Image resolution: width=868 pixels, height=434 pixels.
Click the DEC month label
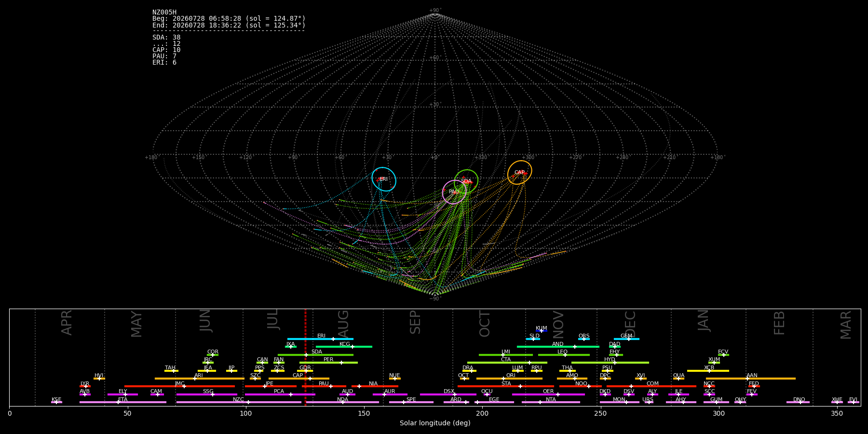pos(630,324)
